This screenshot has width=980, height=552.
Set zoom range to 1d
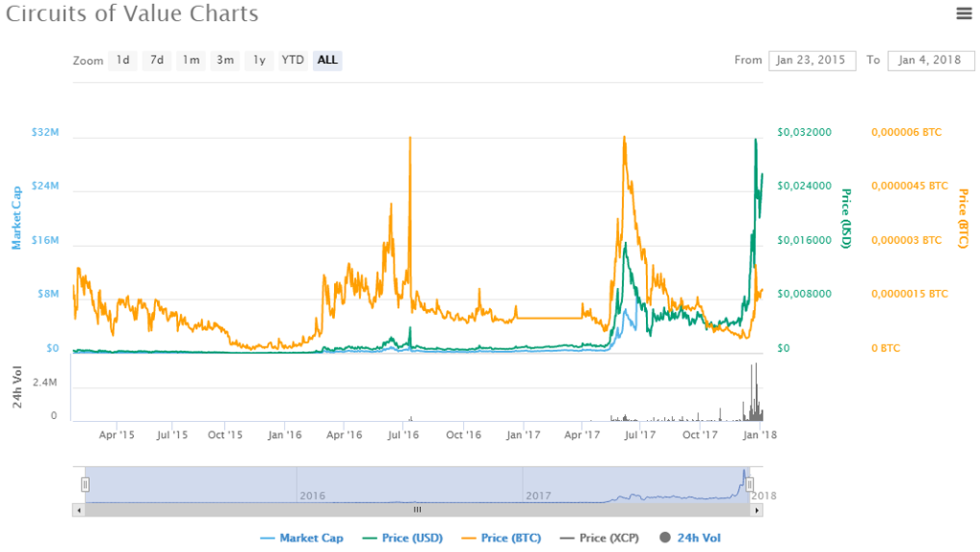click(122, 60)
